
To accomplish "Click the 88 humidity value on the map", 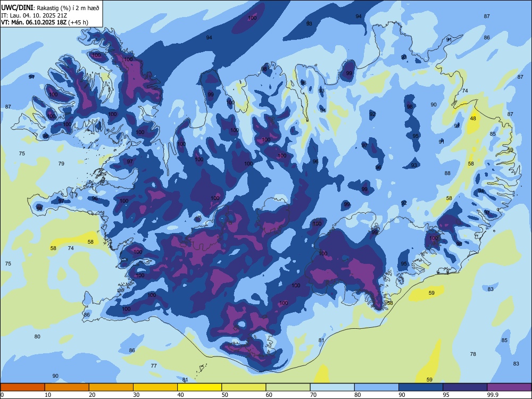I will [x=447, y=173].
